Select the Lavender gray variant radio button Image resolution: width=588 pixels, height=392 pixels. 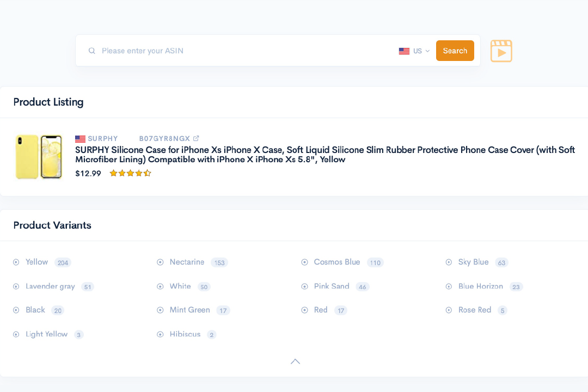point(16,286)
